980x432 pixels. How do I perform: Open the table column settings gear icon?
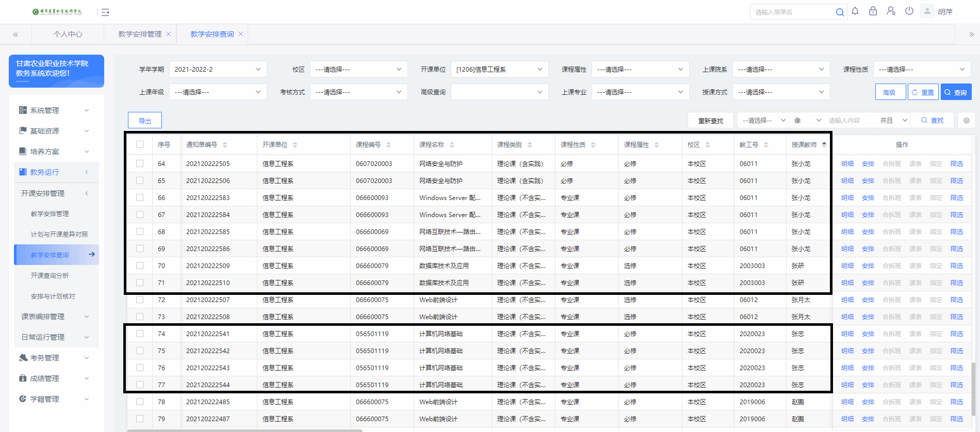(x=967, y=121)
